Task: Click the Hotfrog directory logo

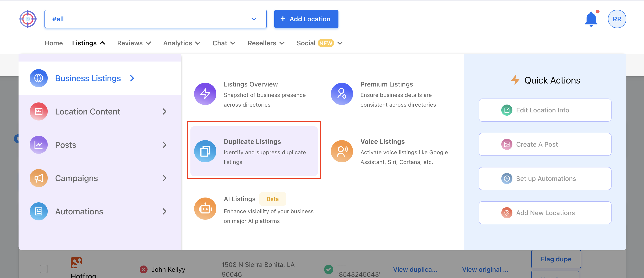Action: point(76,263)
